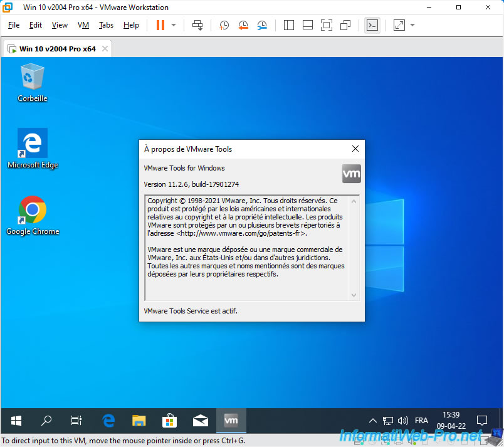This screenshot has width=504, height=447.
Task: Click the VMware logo in the dialog
Action: [351, 174]
